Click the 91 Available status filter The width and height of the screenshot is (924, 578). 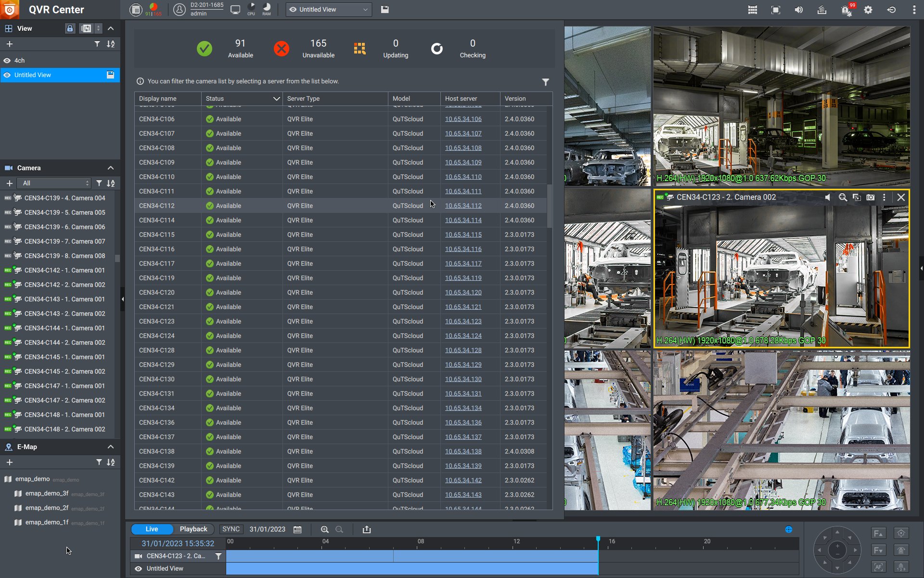tap(225, 49)
